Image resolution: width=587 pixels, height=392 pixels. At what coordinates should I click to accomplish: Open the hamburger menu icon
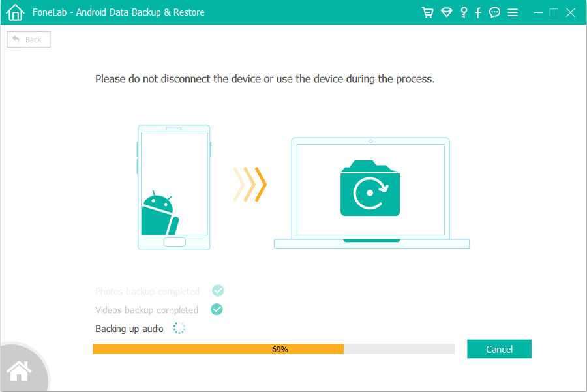coord(513,12)
